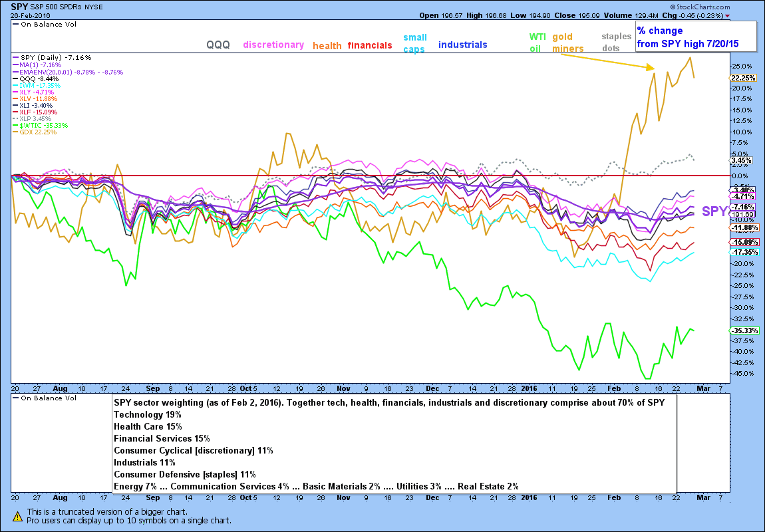Click 'This is a truncated version' notice
Image resolution: width=765 pixels, height=532 pixels.
point(107,512)
